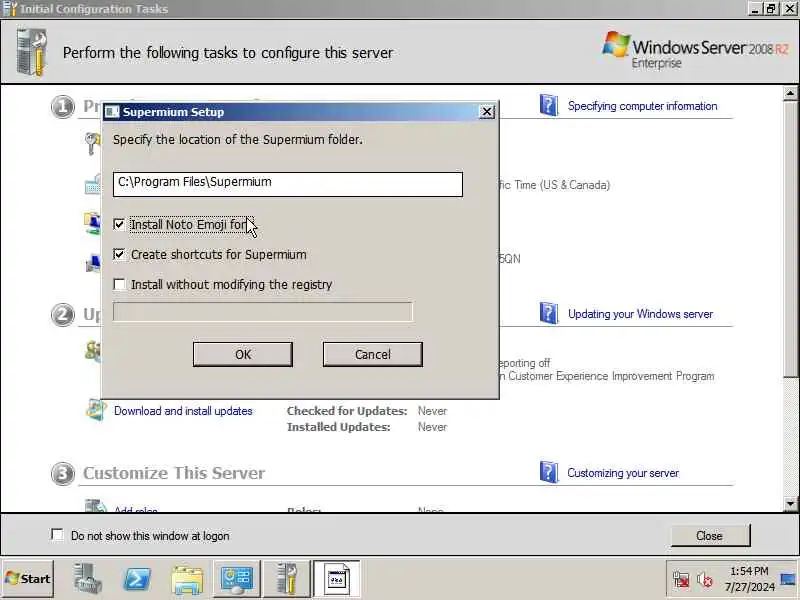Click help icon beside Customizing your server
This screenshot has width=800, height=600.
pyautogui.click(x=549, y=472)
